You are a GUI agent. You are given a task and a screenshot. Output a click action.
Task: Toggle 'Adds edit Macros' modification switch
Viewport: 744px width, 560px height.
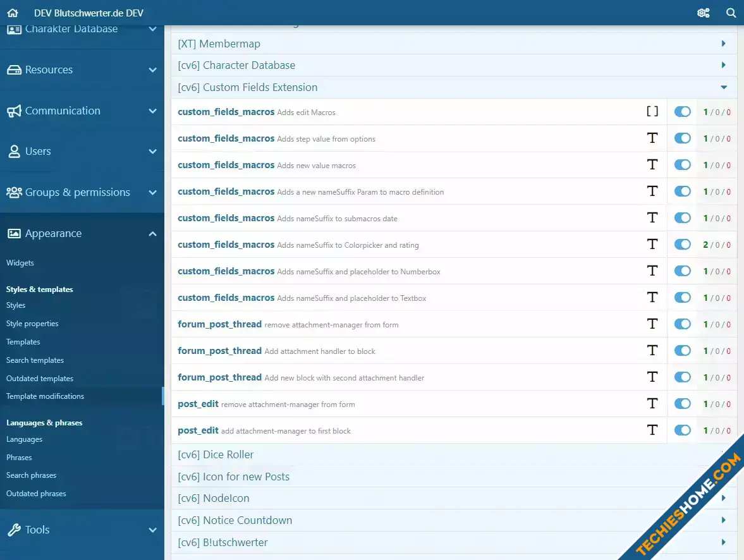682,111
